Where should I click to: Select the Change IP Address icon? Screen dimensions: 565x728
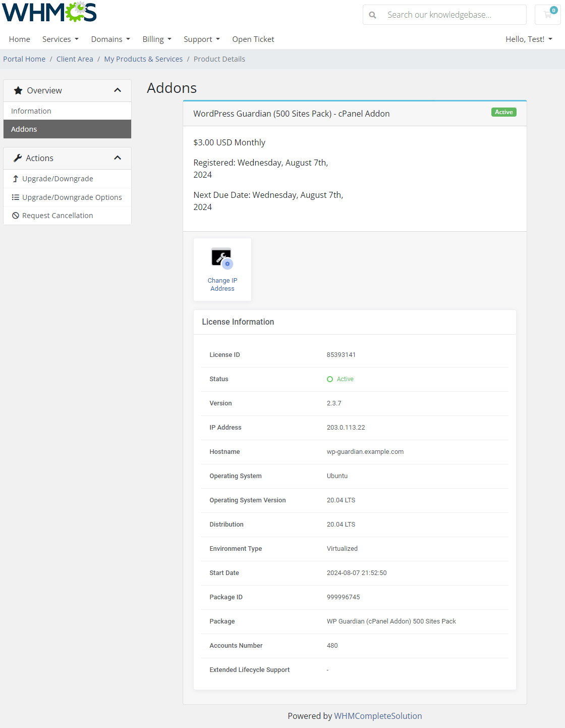click(222, 257)
